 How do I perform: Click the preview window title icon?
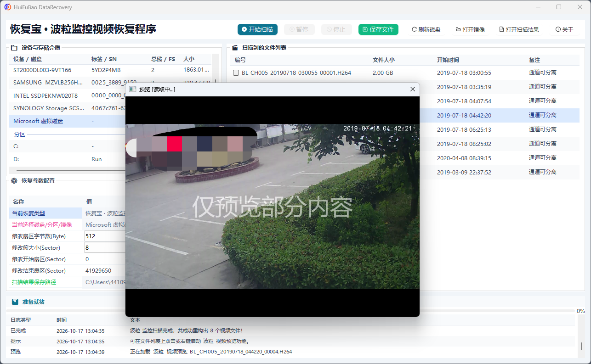pyautogui.click(x=132, y=89)
